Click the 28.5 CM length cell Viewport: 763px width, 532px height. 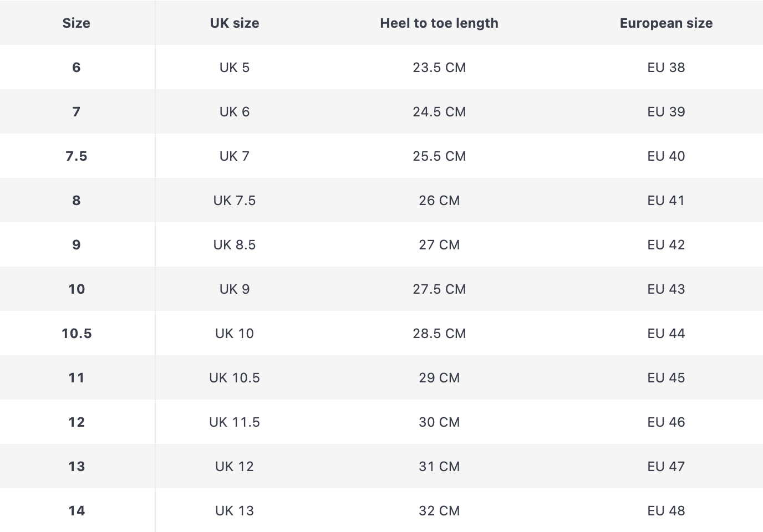439,333
